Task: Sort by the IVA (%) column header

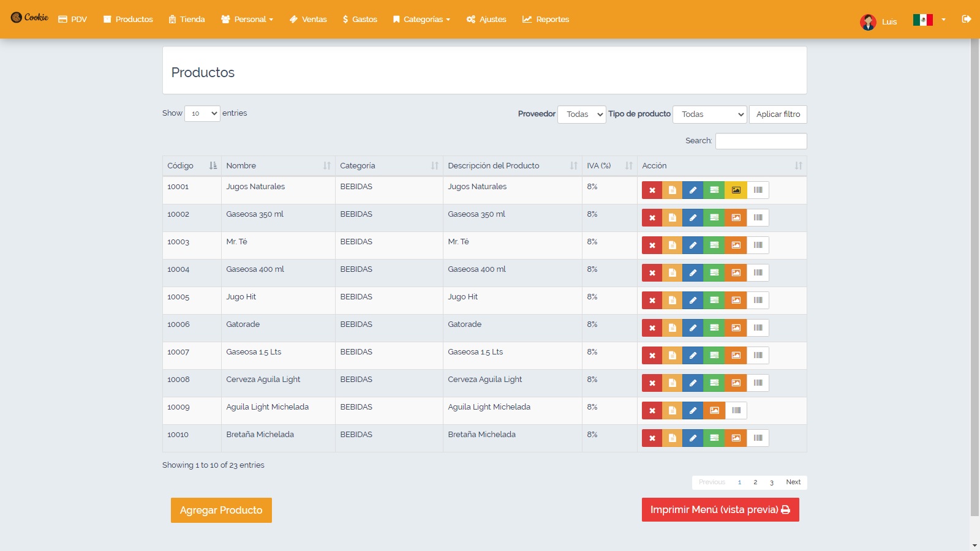Action: (x=609, y=166)
